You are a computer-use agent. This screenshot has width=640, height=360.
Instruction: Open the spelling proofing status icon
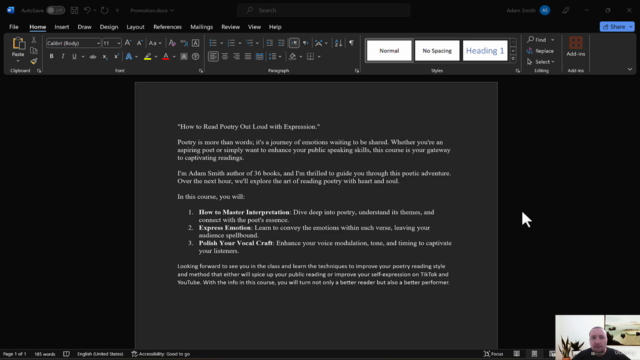click(x=67, y=354)
